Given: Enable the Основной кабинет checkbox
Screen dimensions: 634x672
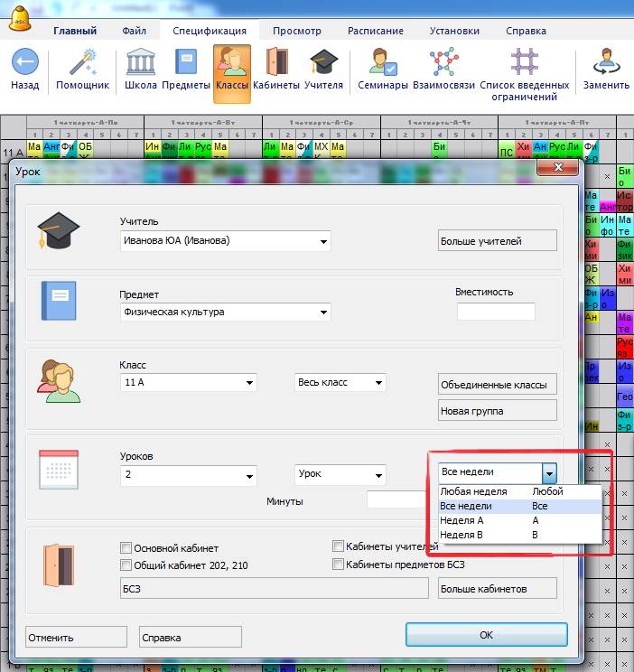Looking at the screenshot, I should tap(126, 547).
